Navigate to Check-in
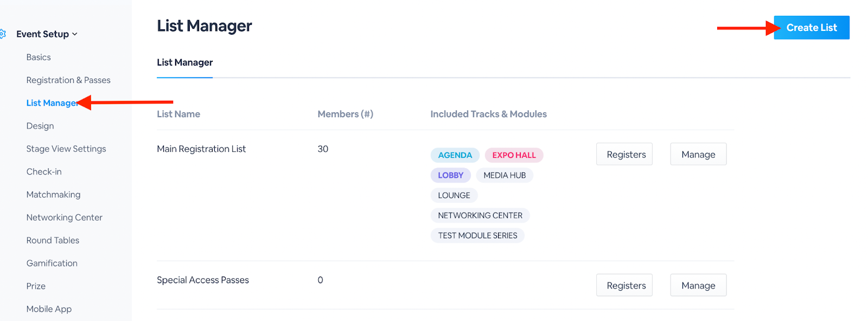868x321 pixels. (x=44, y=172)
